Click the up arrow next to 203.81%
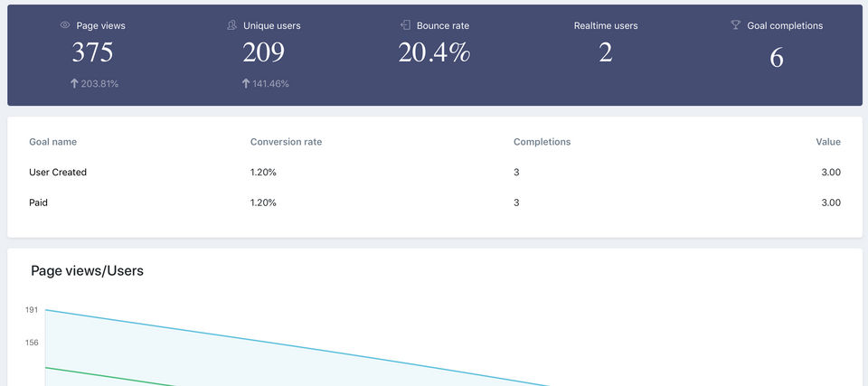The width and height of the screenshot is (868, 386). pos(74,84)
